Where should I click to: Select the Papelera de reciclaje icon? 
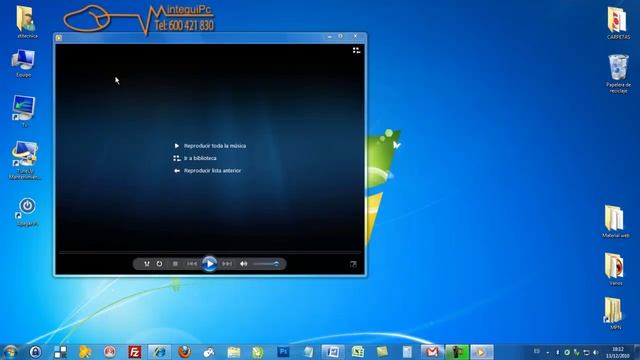[x=618, y=73]
